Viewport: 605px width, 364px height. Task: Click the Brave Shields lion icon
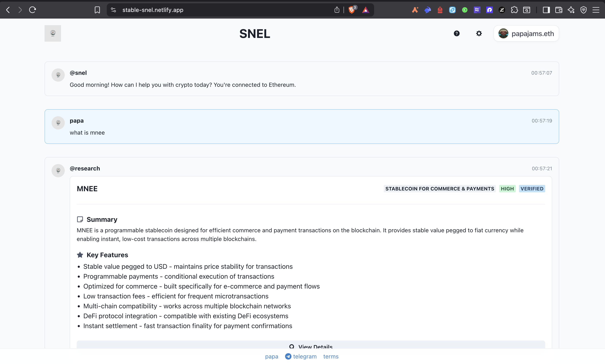(352, 10)
